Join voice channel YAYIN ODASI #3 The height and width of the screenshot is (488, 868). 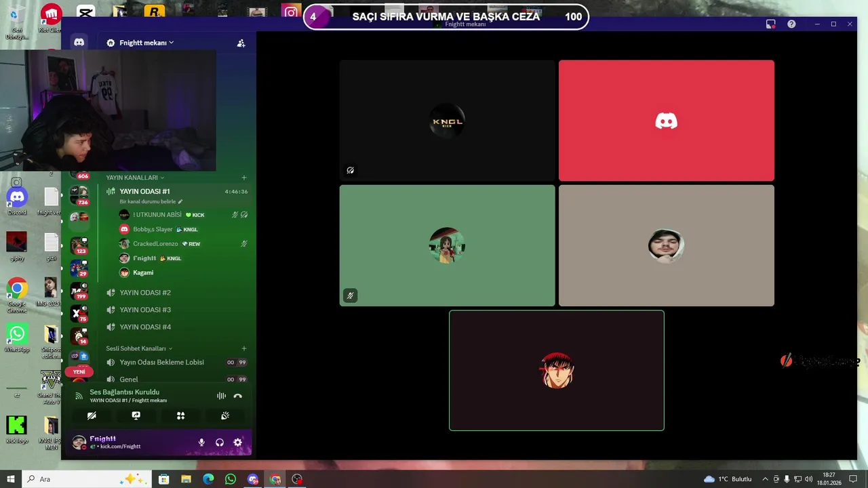tap(176, 310)
